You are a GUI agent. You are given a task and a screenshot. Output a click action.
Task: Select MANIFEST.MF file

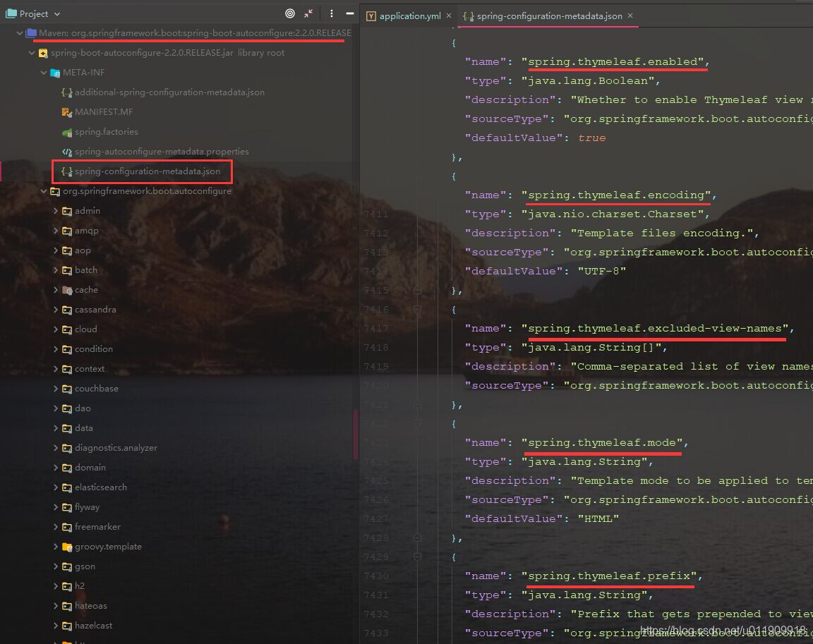(x=104, y=112)
